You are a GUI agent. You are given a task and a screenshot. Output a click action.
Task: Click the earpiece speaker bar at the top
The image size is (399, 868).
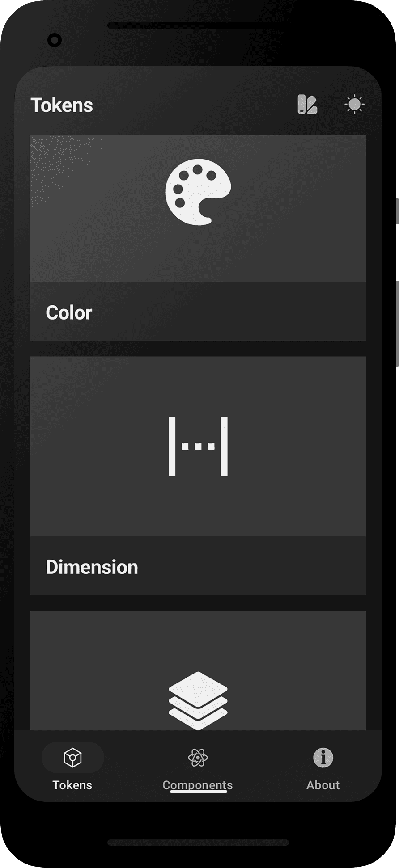coord(198,25)
